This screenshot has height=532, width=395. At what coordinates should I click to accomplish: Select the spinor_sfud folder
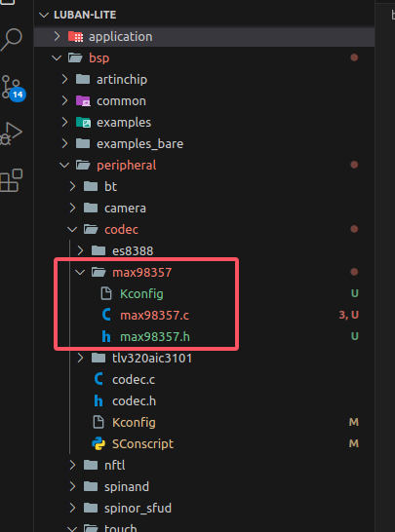(138, 508)
